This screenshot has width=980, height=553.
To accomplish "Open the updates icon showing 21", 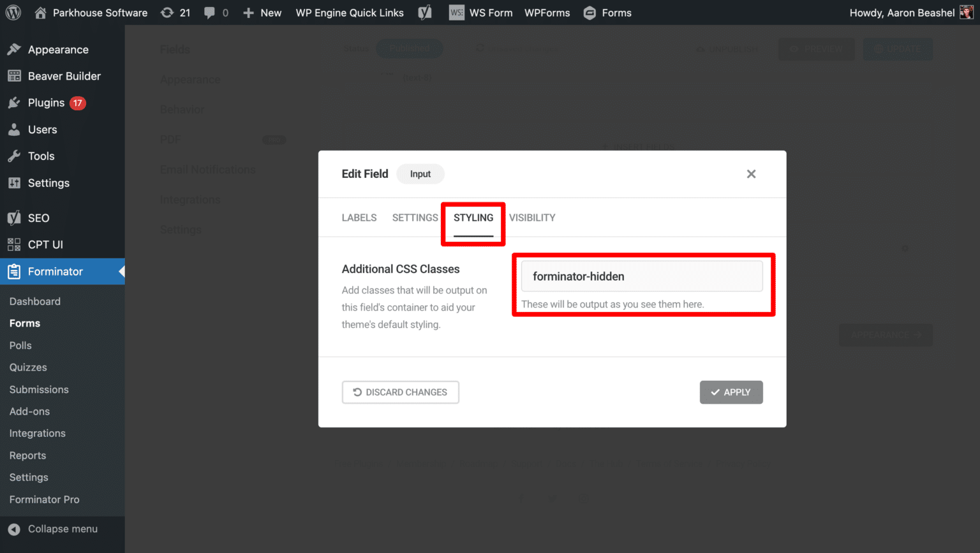I will 175,12.
